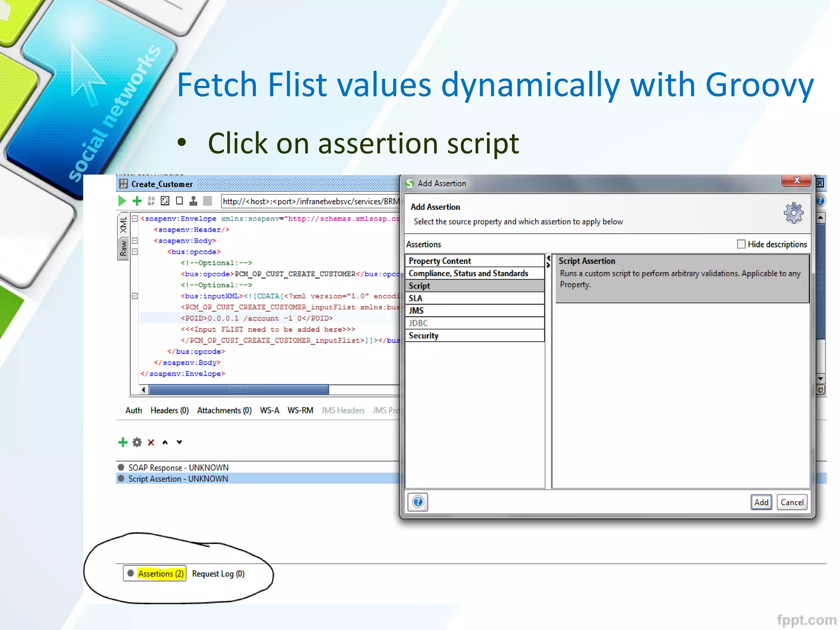
Task: Click the gear configure assertion icon
Action: [137, 442]
